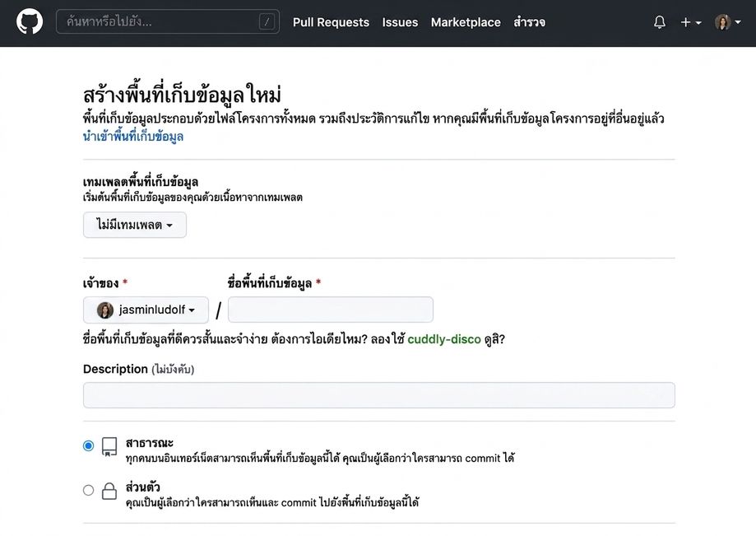This screenshot has width=756, height=536.
Task: Use suggested name cuddly-disco
Action: [x=444, y=339]
